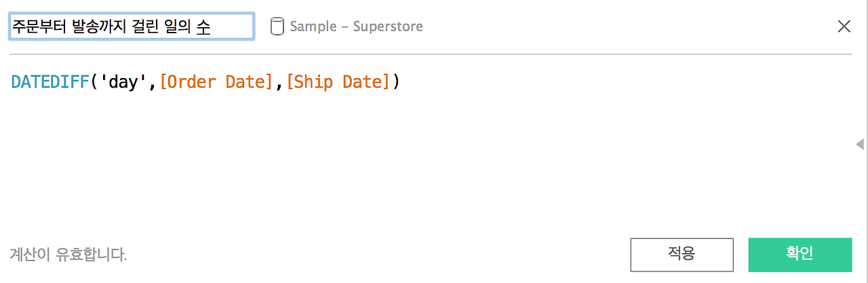Select the [Ship Date] field reference
Image resolution: width=868 pixels, height=283 pixels.
tap(338, 82)
